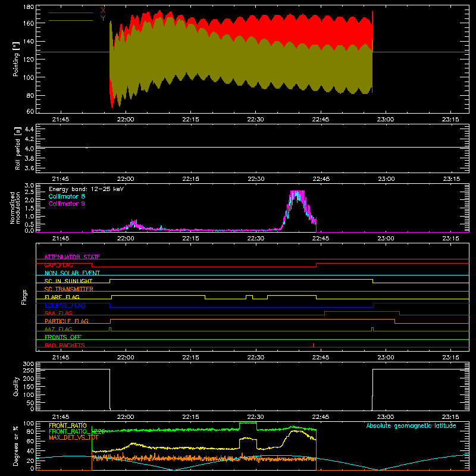Select the SC_IN_SUNLIGHT flag label
Screen dimensions: 476x476
(68, 281)
